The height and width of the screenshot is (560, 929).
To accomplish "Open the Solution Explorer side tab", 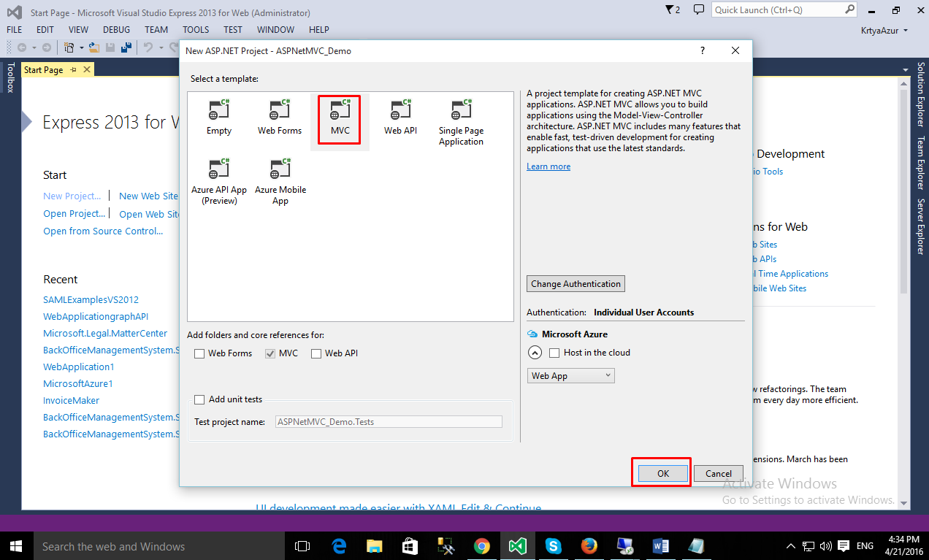I will coord(921,96).
